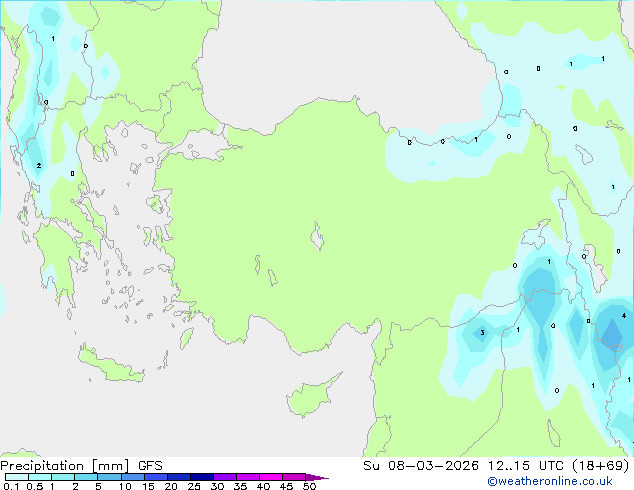Click the 40–45 mm magenta legend swatch
This screenshot has width=634, height=490.
click(271, 477)
